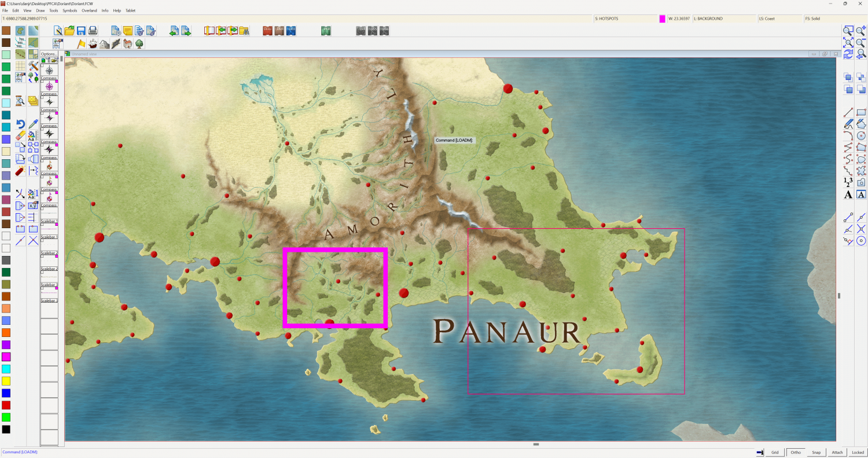Select the yellow flag symbol catalog
Viewport: 868px width, 458px height.
pyautogui.click(x=81, y=44)
